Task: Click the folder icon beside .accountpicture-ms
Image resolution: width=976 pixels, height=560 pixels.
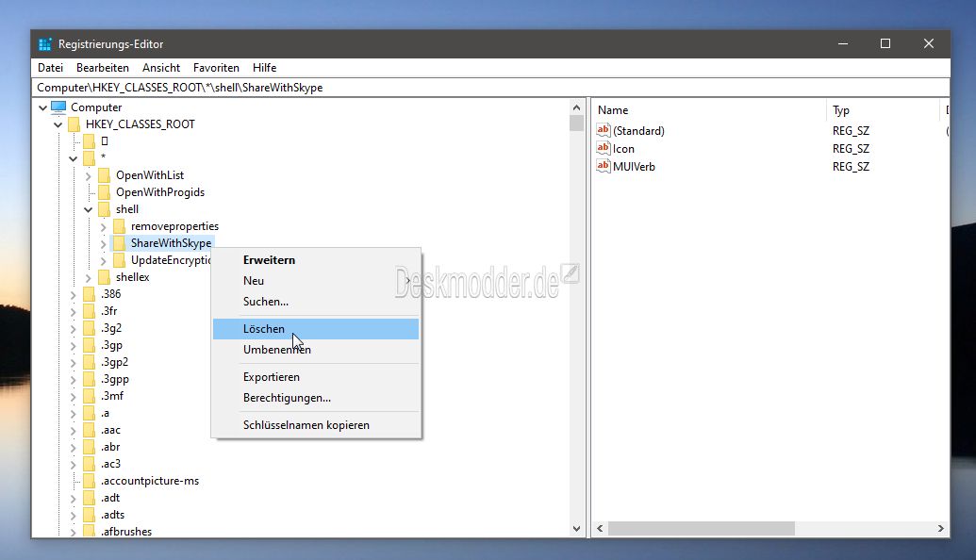Action: [89, 481]
